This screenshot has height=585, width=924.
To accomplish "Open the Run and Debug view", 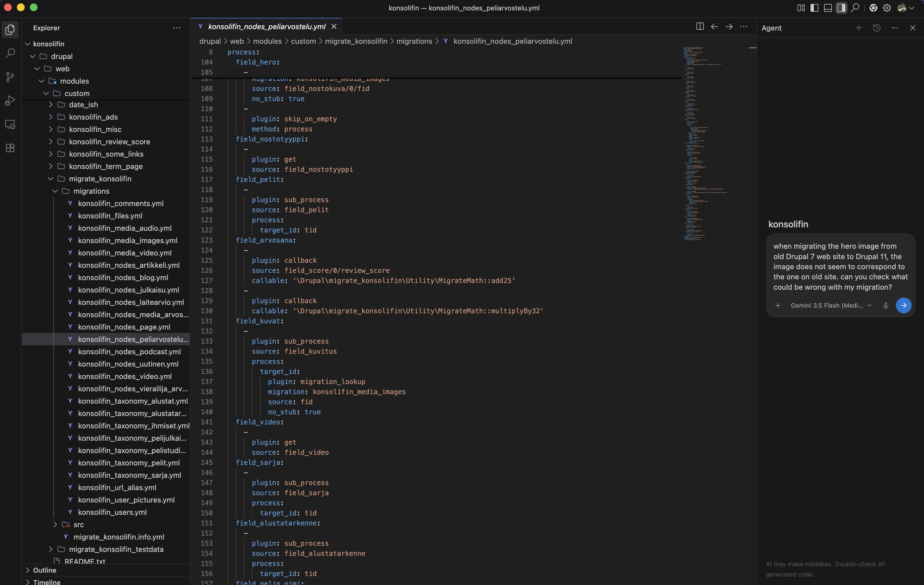I will [10, 100].
